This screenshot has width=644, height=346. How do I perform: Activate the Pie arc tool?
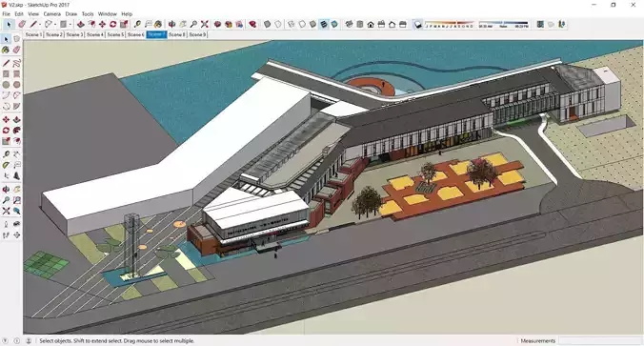[x=16, y=106]
